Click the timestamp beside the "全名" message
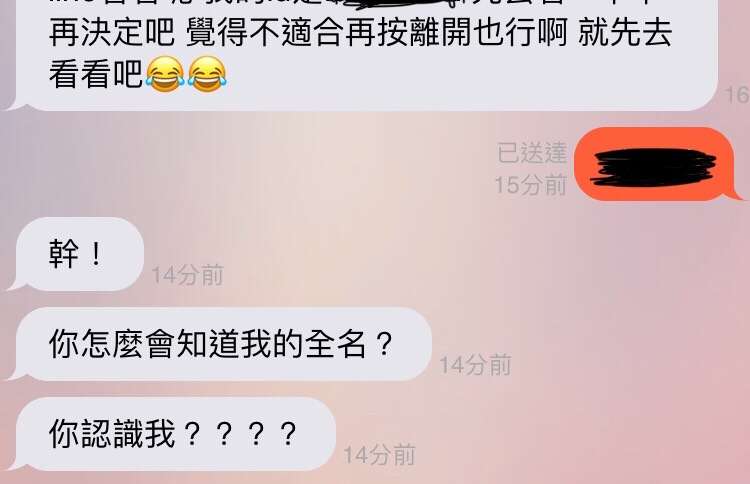Viewport: 750px width, 484px height. 475,365
